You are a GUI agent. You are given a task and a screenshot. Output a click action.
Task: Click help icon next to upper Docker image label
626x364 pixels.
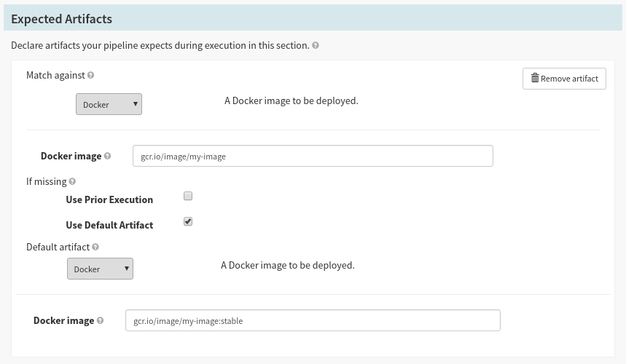click(x=107, y=156)
